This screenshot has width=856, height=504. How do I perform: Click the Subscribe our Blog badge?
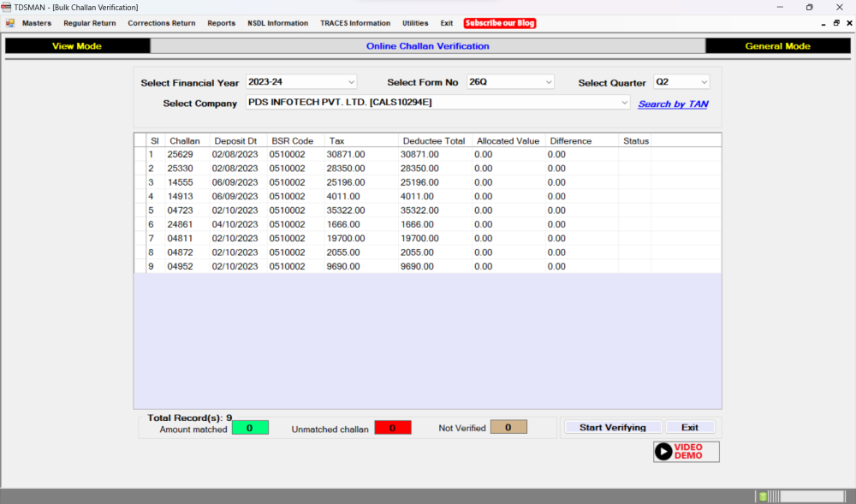500,23
